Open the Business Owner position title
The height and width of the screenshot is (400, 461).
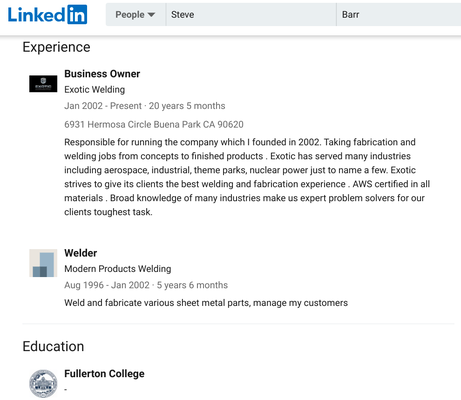[102, 74]
